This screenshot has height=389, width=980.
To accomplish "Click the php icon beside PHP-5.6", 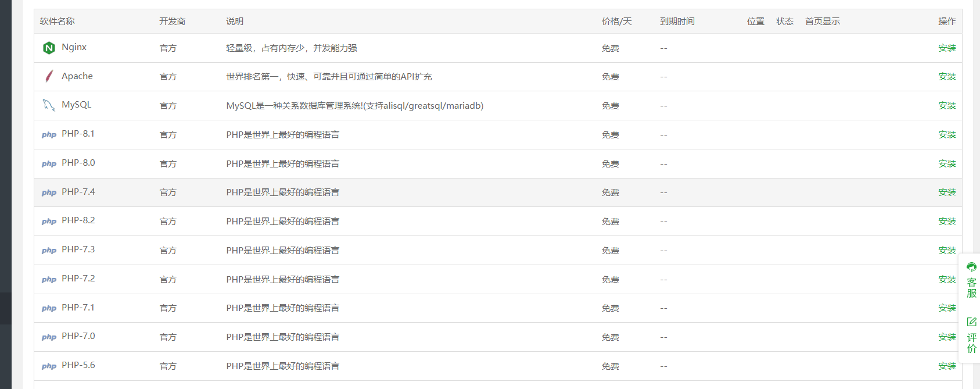I will coord(49,366).
